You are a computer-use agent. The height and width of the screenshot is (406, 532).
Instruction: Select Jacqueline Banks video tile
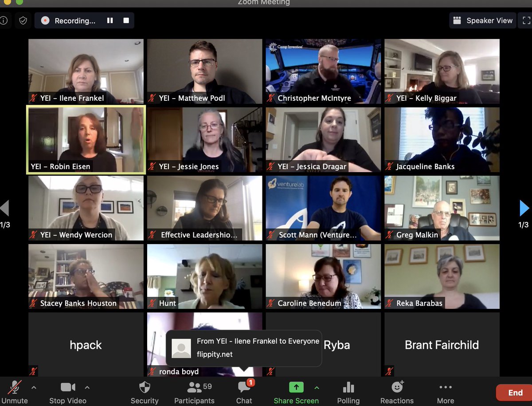coord(442,140)
